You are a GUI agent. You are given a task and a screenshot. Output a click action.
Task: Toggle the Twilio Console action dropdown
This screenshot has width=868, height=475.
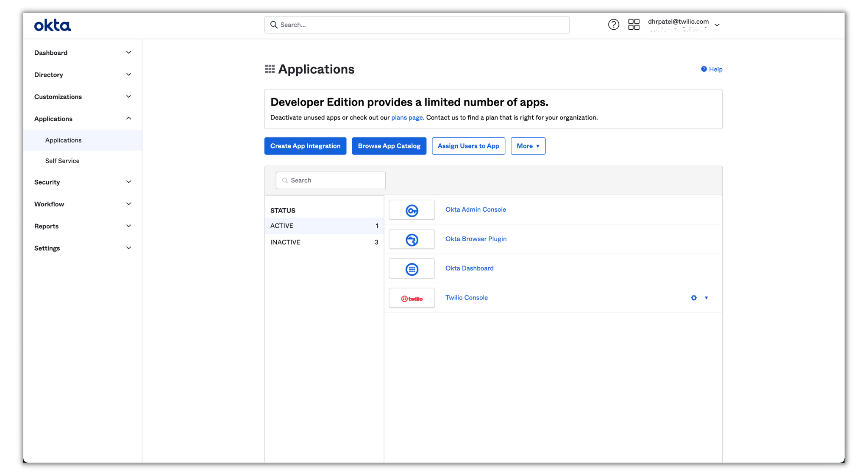[x=706, y=298]
